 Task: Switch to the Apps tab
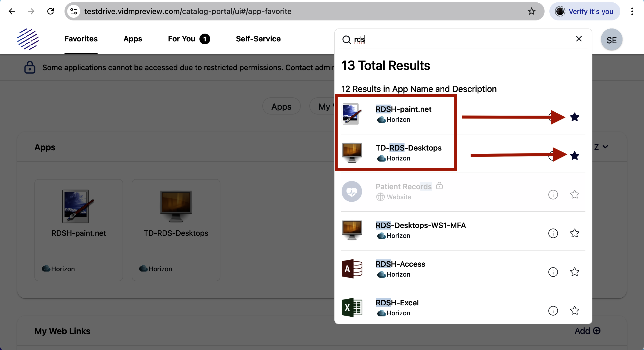133,39
